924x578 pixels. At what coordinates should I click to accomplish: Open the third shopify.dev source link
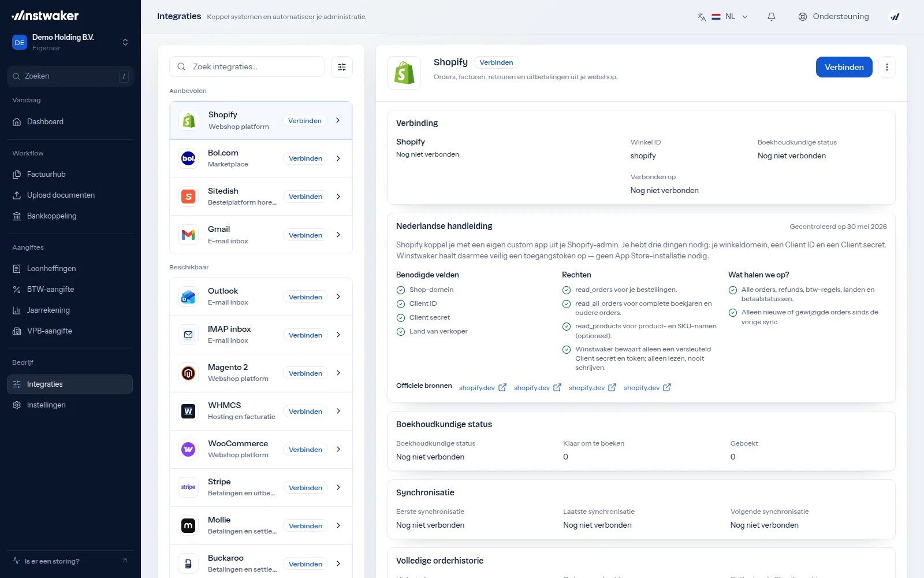coord(592,387)
